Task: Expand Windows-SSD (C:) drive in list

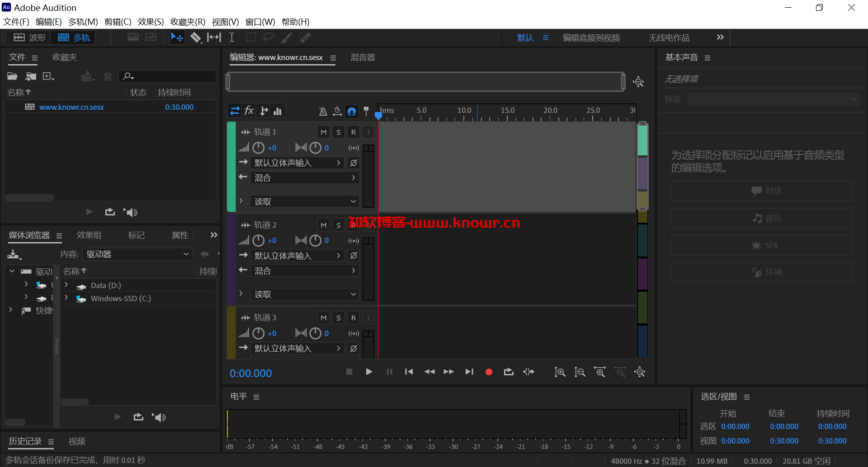Action: (66, 298)
